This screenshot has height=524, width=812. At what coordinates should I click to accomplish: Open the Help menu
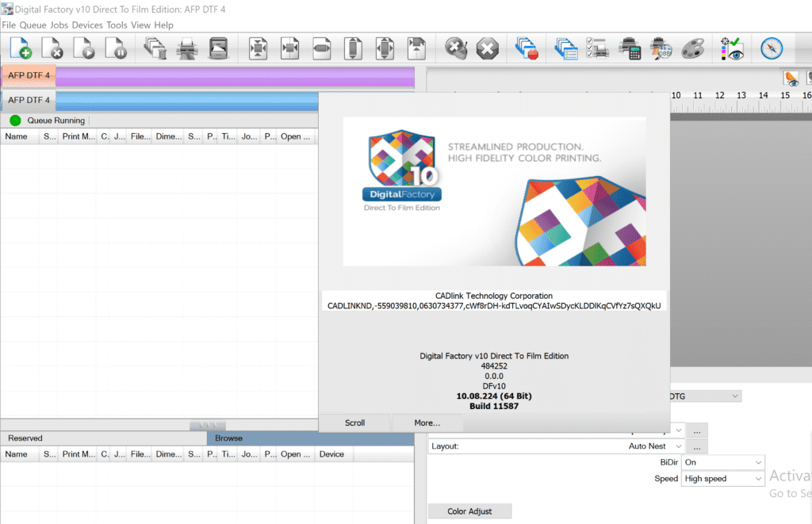click(163, 25)
